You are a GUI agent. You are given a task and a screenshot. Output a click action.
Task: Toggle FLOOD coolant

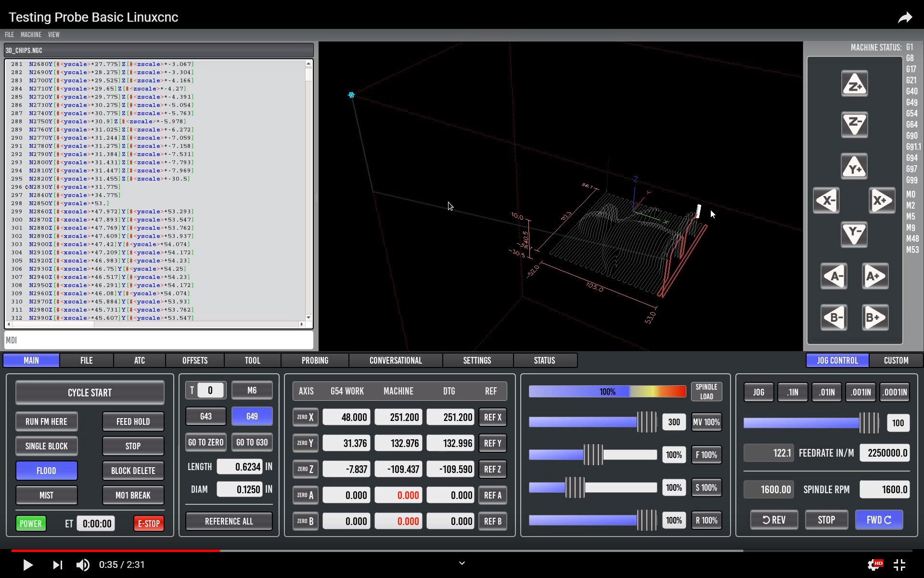tap(47, 471)
